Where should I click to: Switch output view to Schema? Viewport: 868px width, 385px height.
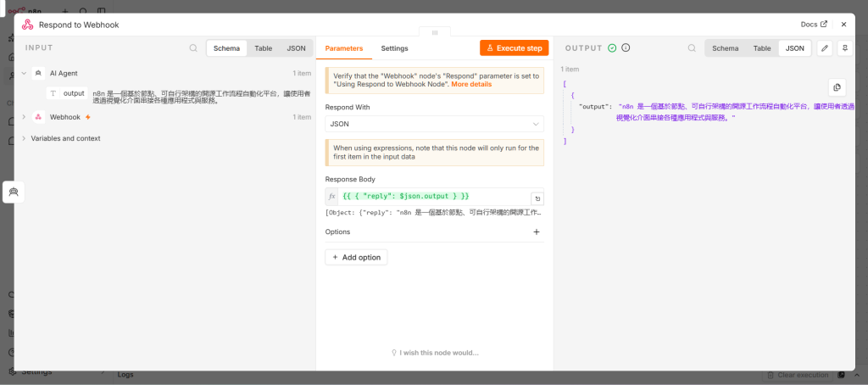[x=726, y=48]
